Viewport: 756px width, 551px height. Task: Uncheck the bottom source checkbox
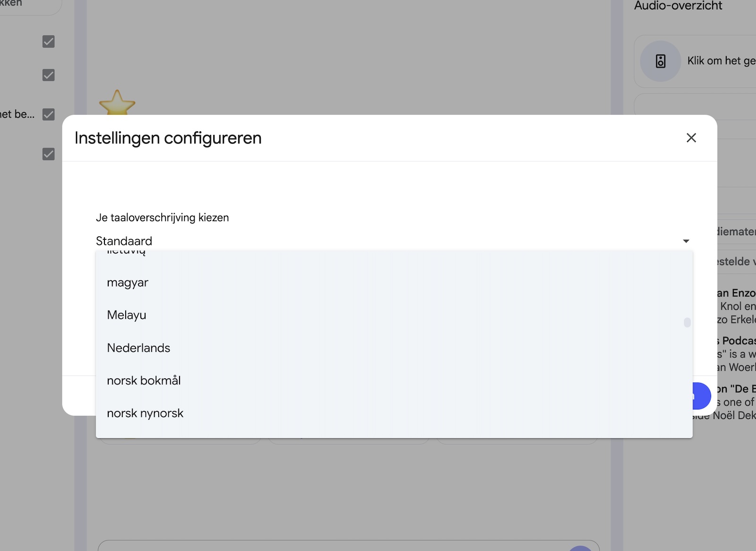49,154
